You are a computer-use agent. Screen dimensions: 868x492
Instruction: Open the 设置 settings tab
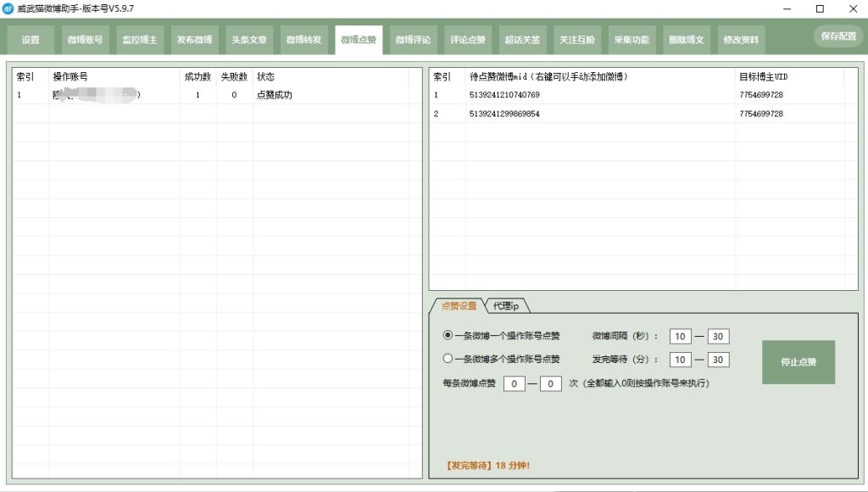pyautogui.click(x=31, y=39)
